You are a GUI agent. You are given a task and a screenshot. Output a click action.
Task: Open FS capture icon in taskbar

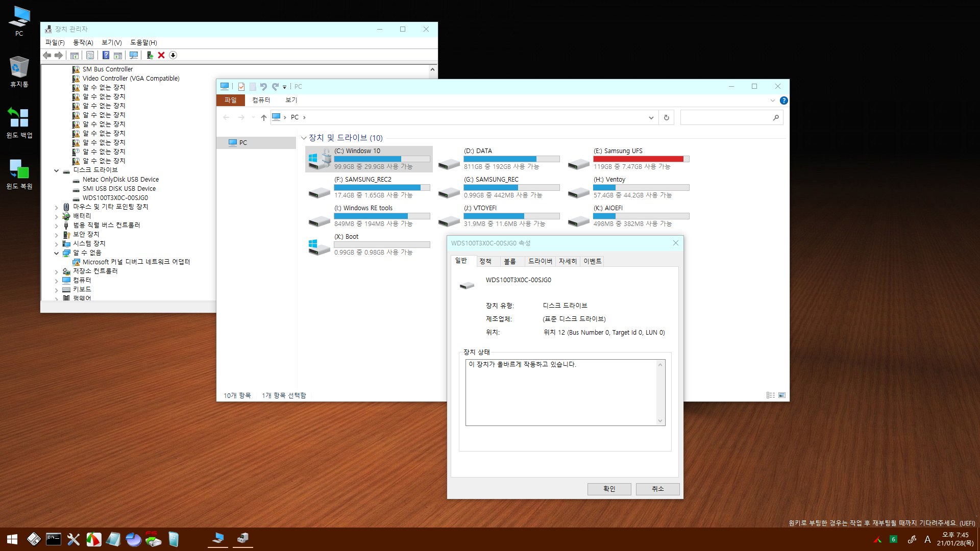[x=153, y=539]
